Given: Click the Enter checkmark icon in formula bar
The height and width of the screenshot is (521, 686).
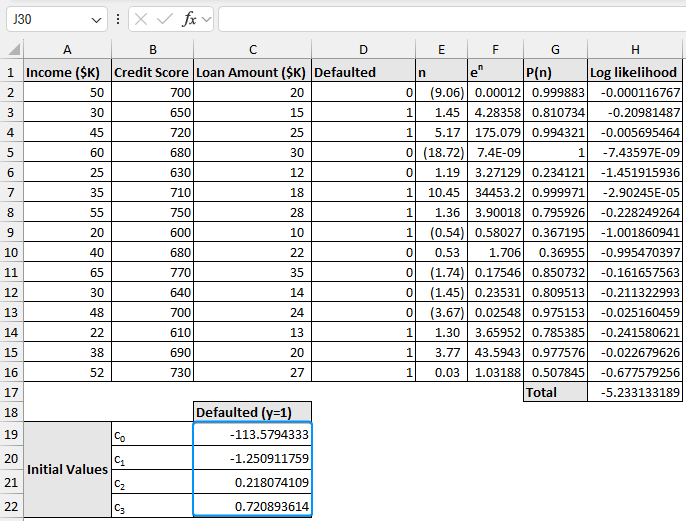Looking at the screenshot, I should (x=165, y=19).
